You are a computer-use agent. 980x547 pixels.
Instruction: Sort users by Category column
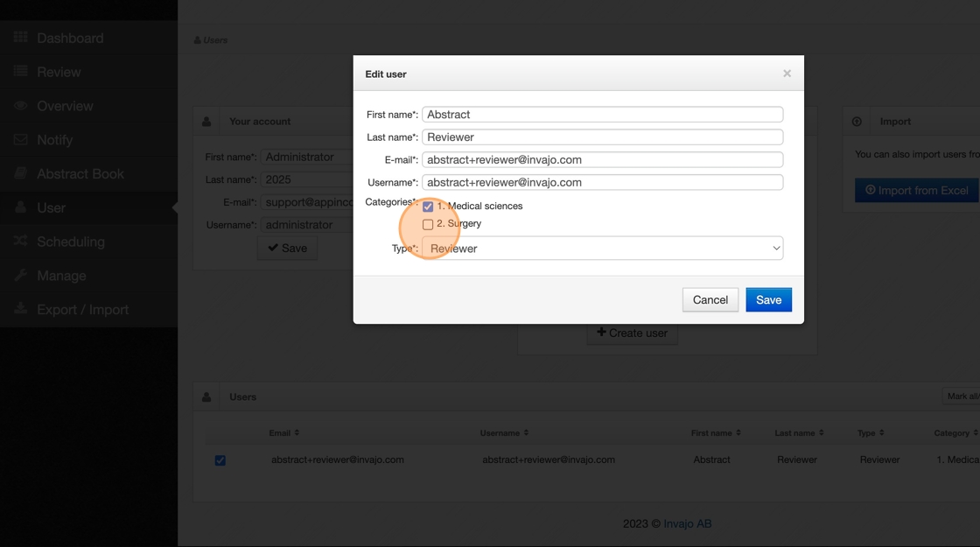[955, 432]
